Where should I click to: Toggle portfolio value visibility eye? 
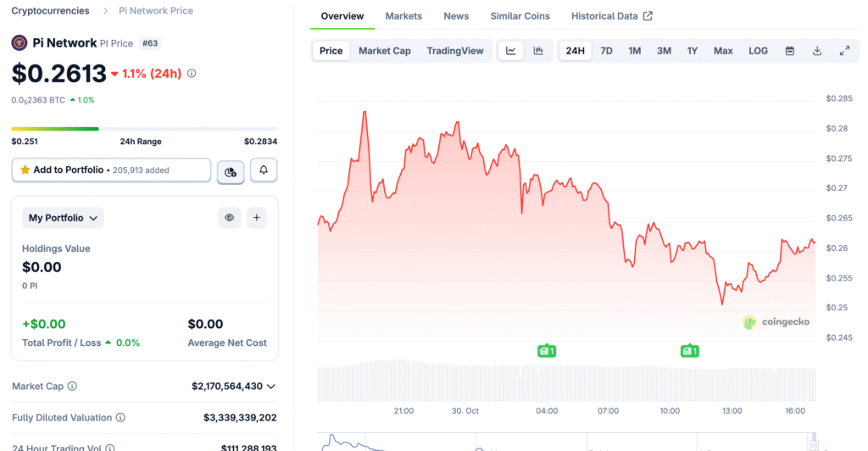229,218
